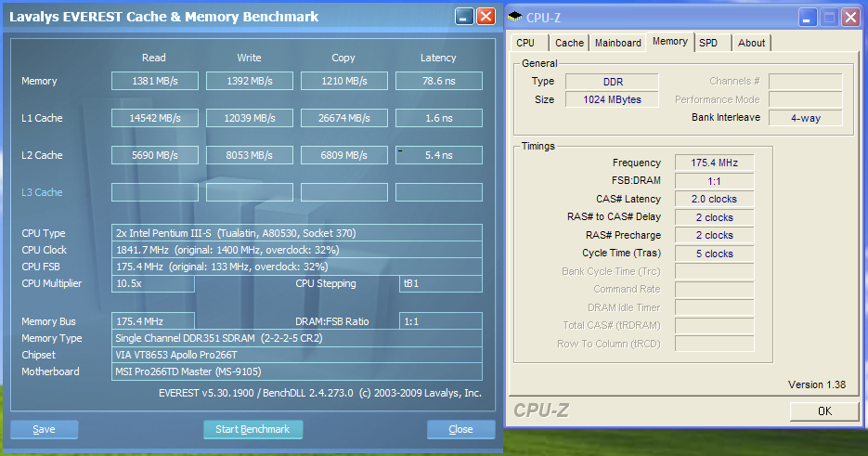Click the CPU FSB field in EVEREST
This screenshot has width=868, height=456.
click(297, 267)
